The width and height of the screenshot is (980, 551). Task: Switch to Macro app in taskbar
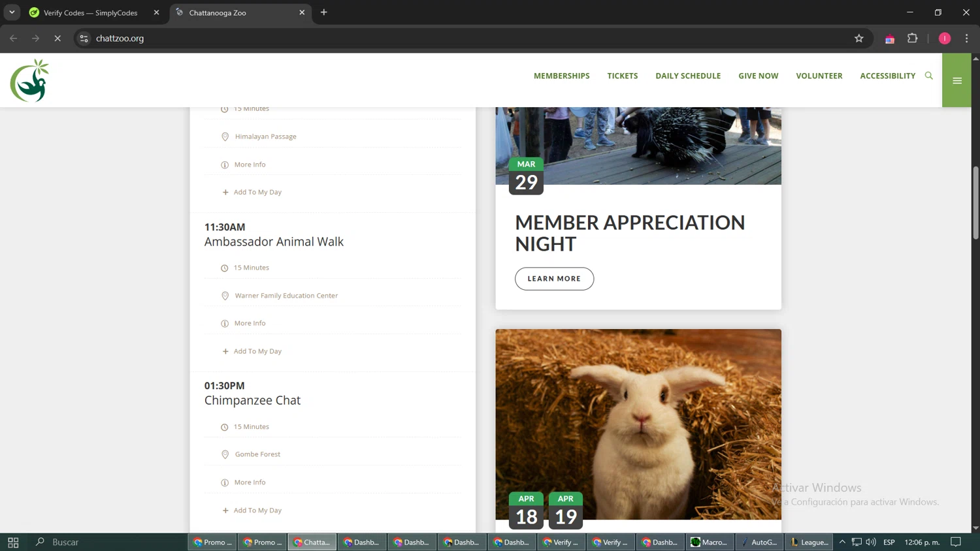point(709,542)
